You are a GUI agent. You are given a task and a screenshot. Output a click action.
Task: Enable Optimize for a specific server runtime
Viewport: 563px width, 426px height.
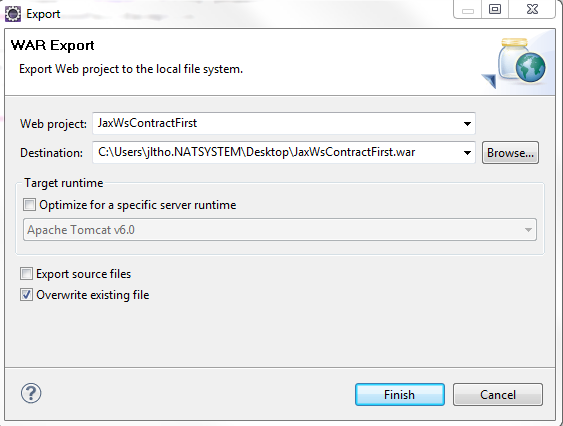click(x=29, y=205)
